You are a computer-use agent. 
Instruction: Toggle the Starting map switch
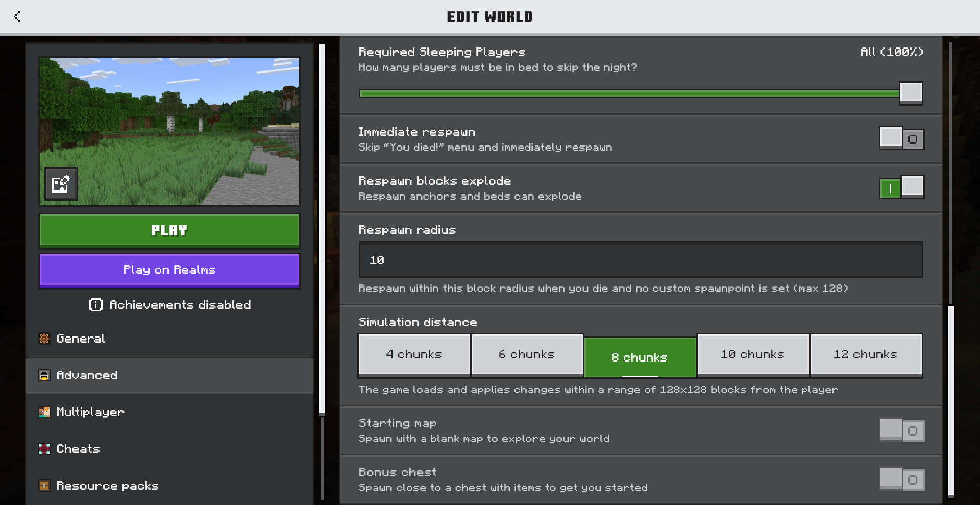pos(901,430)
